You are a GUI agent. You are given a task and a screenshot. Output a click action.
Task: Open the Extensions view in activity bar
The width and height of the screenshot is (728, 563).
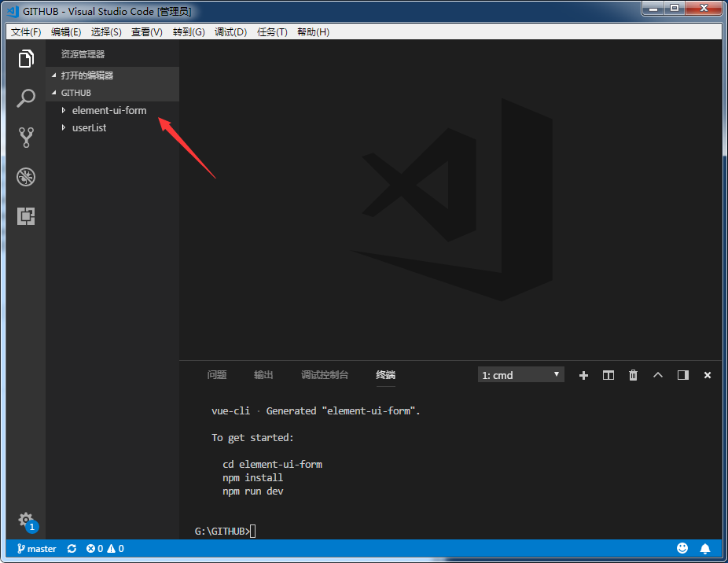pos(26,216)
